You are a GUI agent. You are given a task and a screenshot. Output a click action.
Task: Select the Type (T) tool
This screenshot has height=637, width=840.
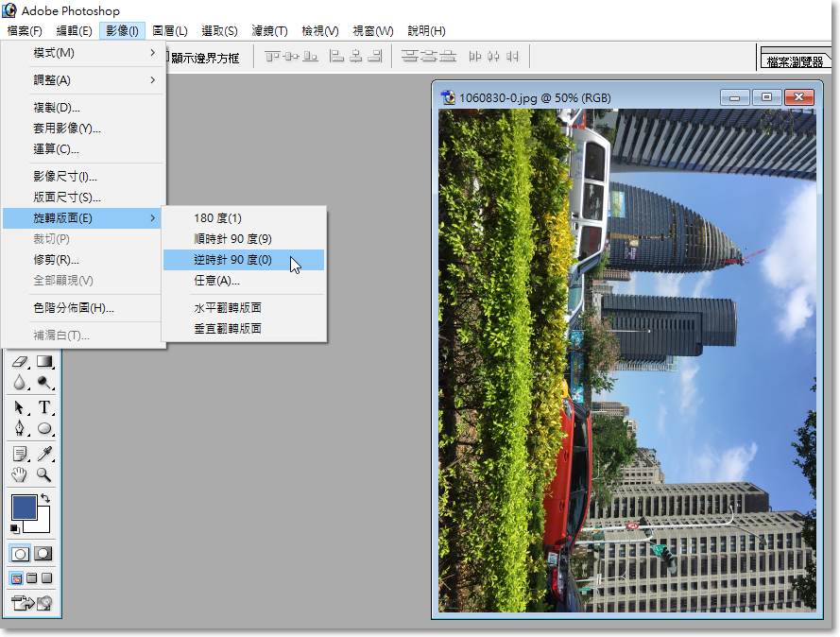tap(44, 407)
